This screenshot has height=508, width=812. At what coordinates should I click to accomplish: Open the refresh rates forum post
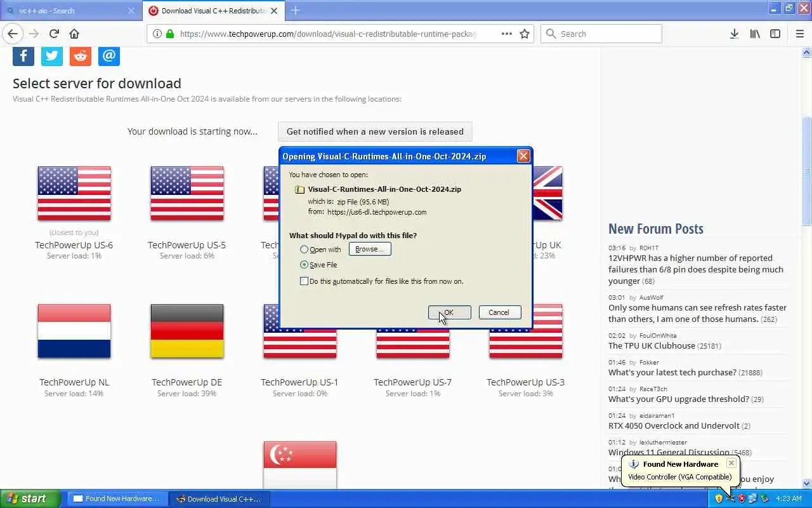[697, 313]
